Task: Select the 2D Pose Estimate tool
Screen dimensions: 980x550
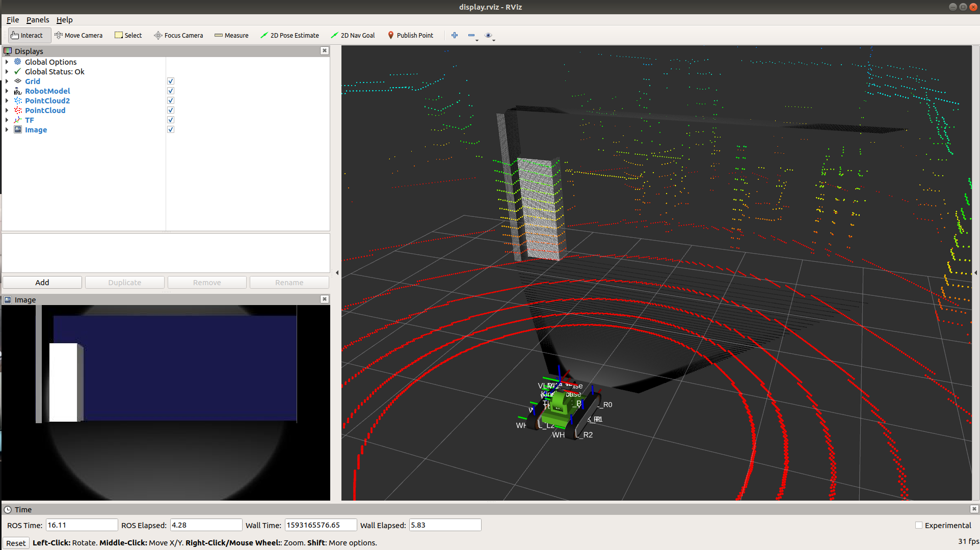Action: tap(289, 35)
